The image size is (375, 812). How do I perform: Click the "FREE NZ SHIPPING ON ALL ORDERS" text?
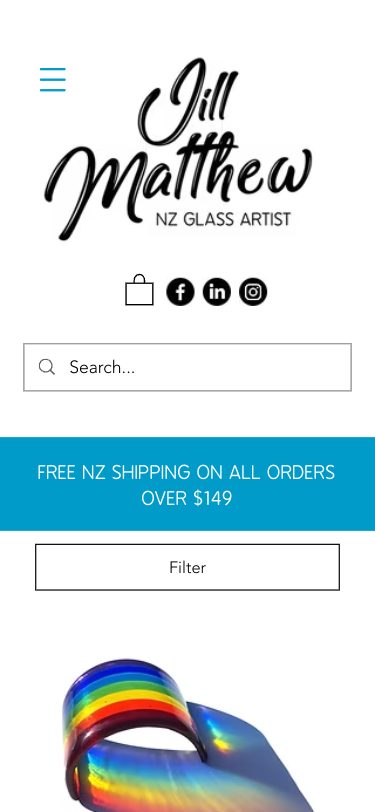pyautogui.click(x=186, y=472)
